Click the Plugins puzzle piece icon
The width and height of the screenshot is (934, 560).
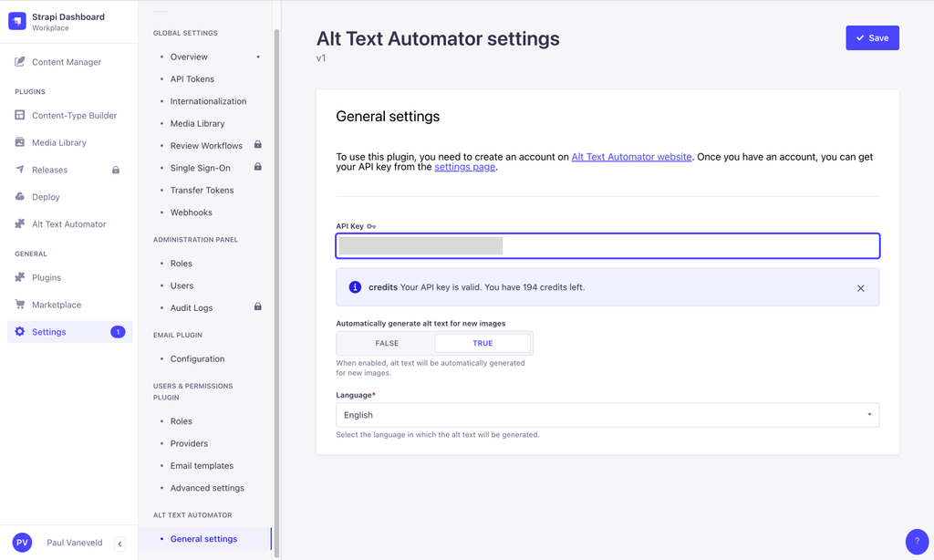click(x=20, y=277)
